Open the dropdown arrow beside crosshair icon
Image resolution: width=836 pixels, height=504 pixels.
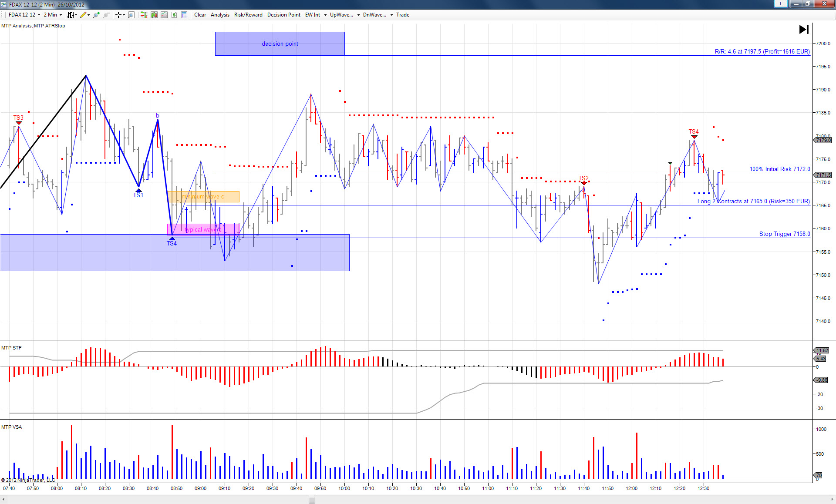pos(124,15)
